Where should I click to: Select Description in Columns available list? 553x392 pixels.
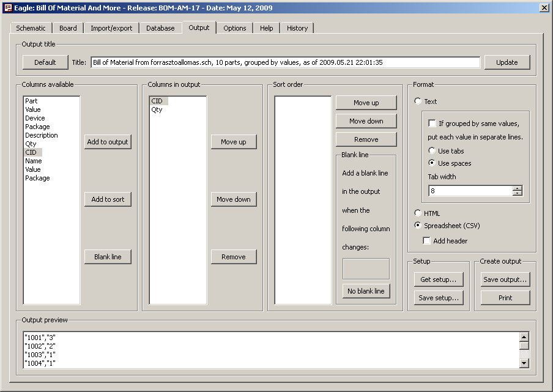point(41,135)
